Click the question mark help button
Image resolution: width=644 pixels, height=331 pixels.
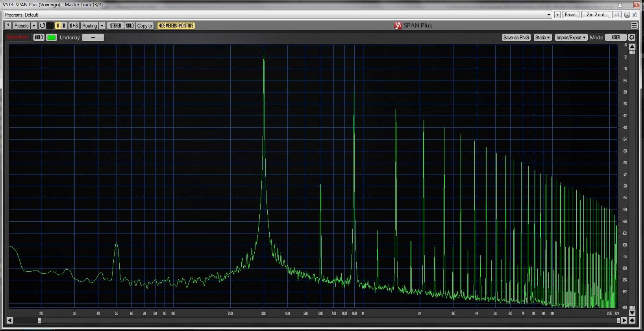point(8,26)
